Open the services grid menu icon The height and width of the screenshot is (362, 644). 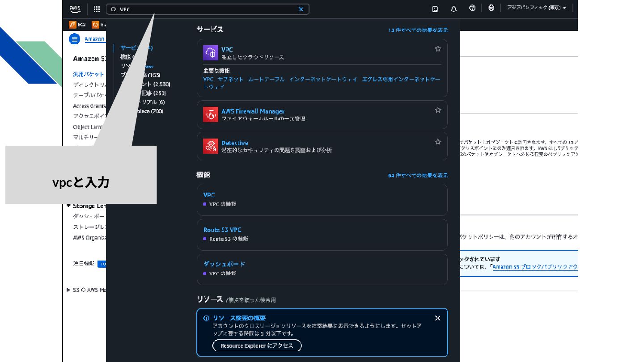click(97, 9)
